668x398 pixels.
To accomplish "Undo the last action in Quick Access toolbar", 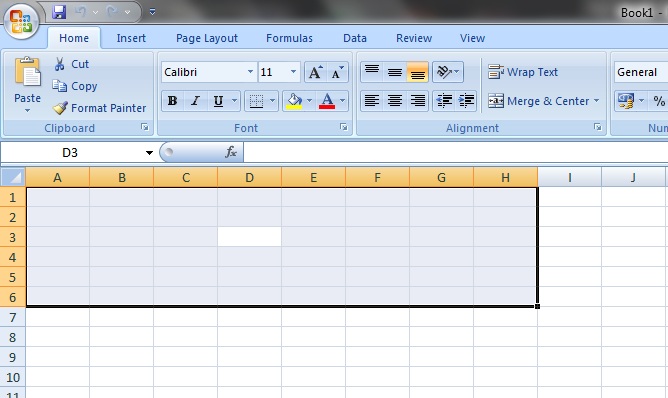I will point(80,12).
